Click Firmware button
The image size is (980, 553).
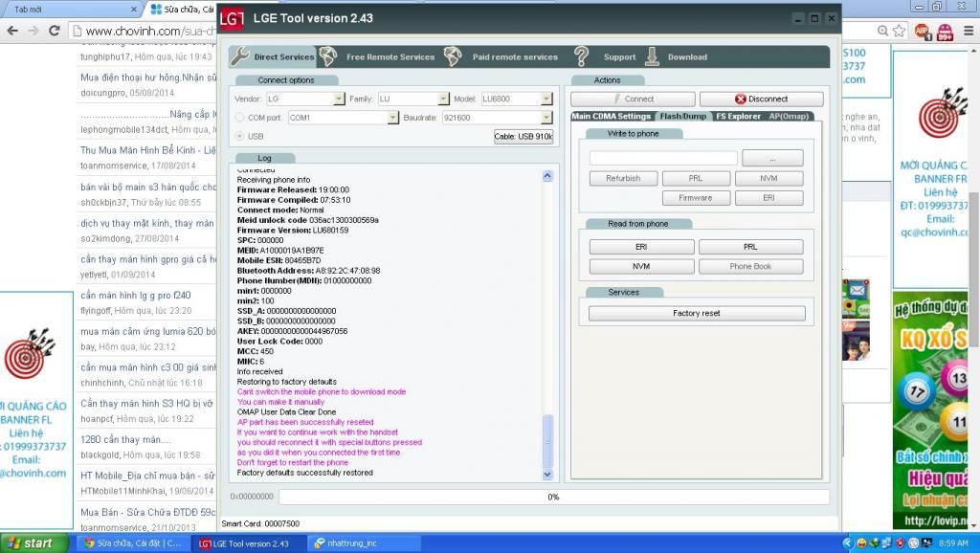coord(696,198)
